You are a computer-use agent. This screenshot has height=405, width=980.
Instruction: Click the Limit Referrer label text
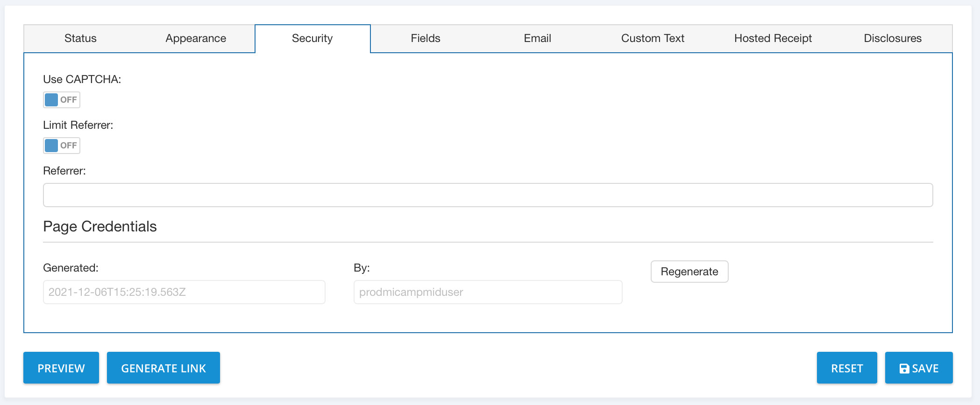pos(78,125)
